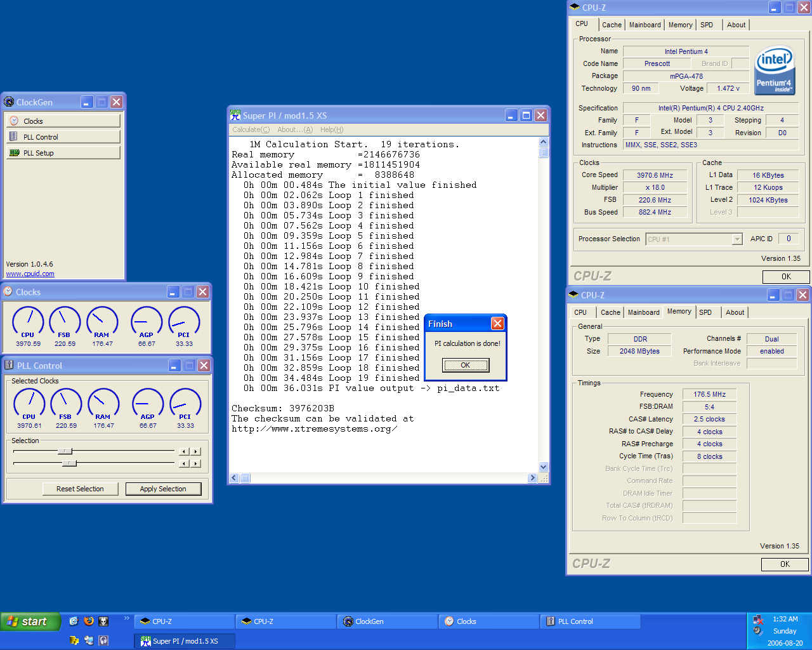The image size is (812, 650).
Task: Launch Firefox from quick launch bar
Action: pyautogui.click(x=89, y=621)
